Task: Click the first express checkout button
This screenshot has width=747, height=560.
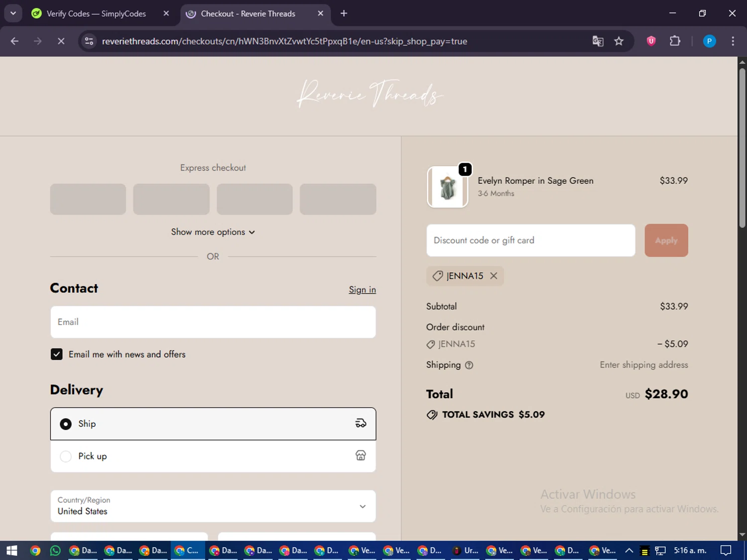Action: coord(88,199)
